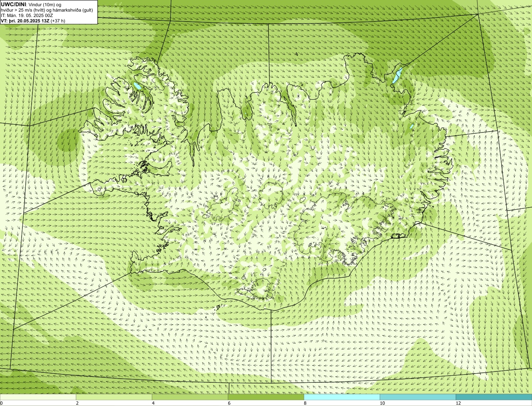This screenshot has width=532, height=406.
Task: Select the 10–12 turquoise colorbar segment
Action: coord(418,397)
